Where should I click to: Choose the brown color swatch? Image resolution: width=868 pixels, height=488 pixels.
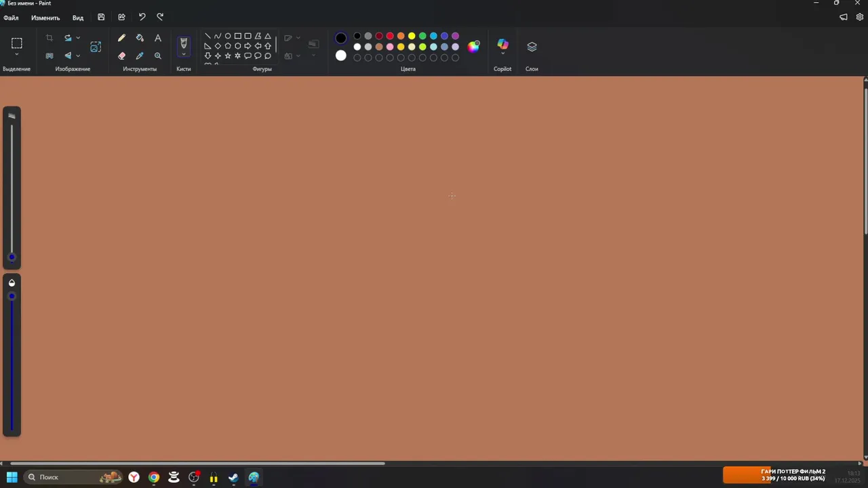[x=379, y=47]
